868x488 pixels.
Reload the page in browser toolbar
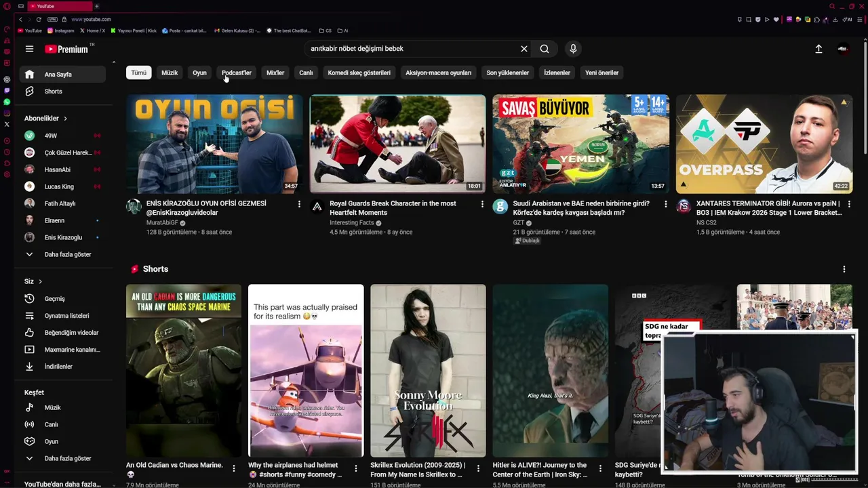(x=39, y=19)
